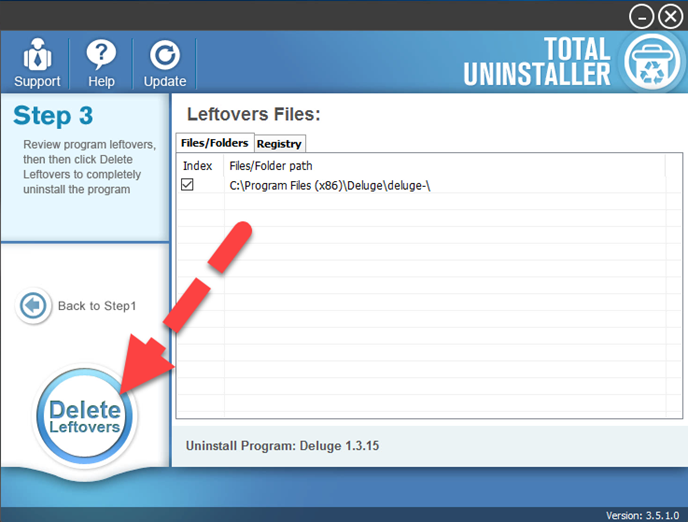Click the Index column header

pos(198,165)
